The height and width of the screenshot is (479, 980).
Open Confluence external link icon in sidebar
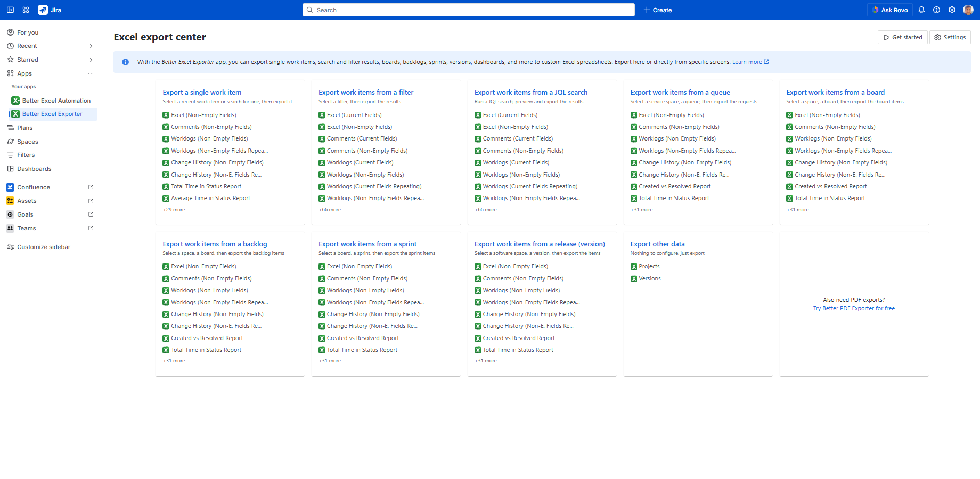click(91, 187)
